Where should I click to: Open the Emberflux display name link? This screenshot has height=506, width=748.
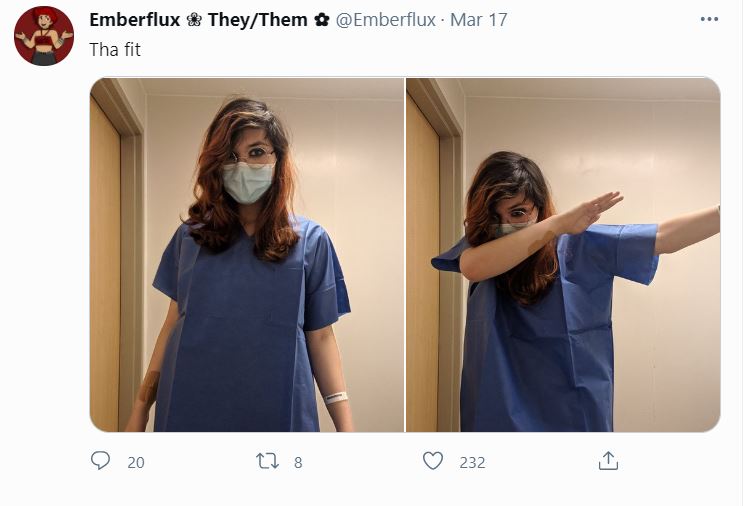(x=135, y=20)
